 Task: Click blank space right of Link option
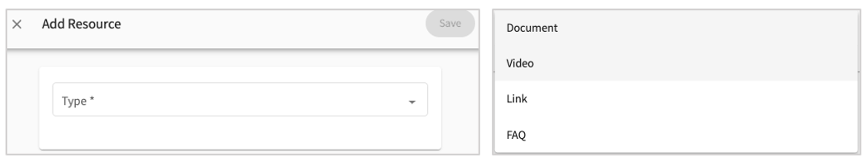pos(704,99)
